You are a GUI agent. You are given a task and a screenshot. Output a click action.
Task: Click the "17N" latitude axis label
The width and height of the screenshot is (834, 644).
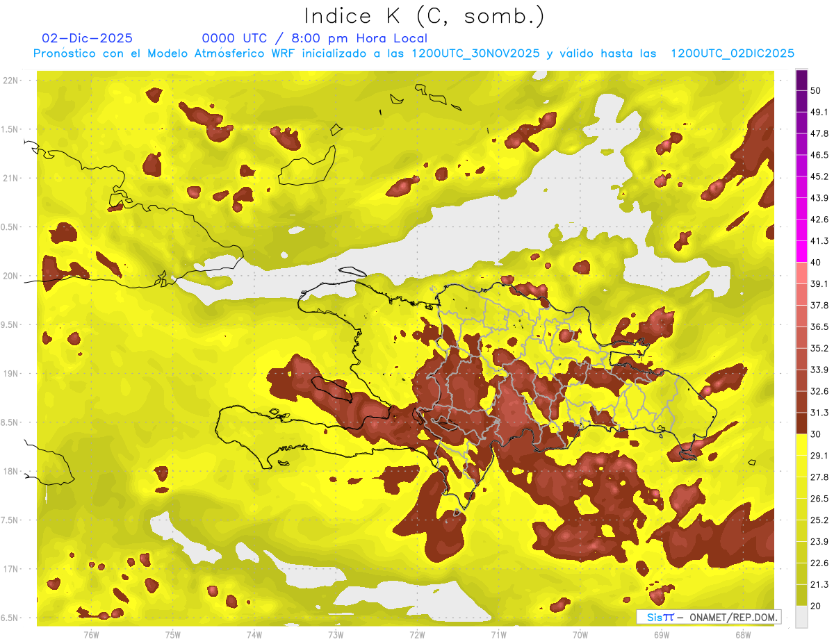pyautogui.click(x=11, y=569)
